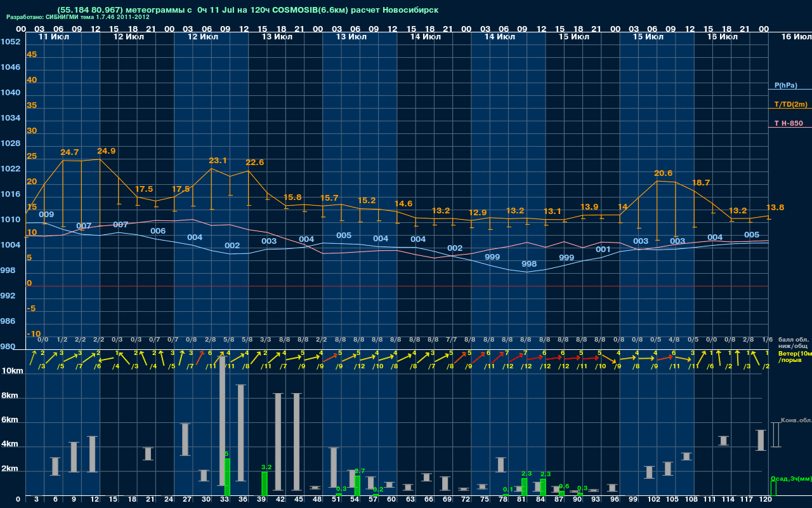812x508 pixels.
Task: Click the tall gray cloud bar at hour 42
Action: click(x=278, y=442)
